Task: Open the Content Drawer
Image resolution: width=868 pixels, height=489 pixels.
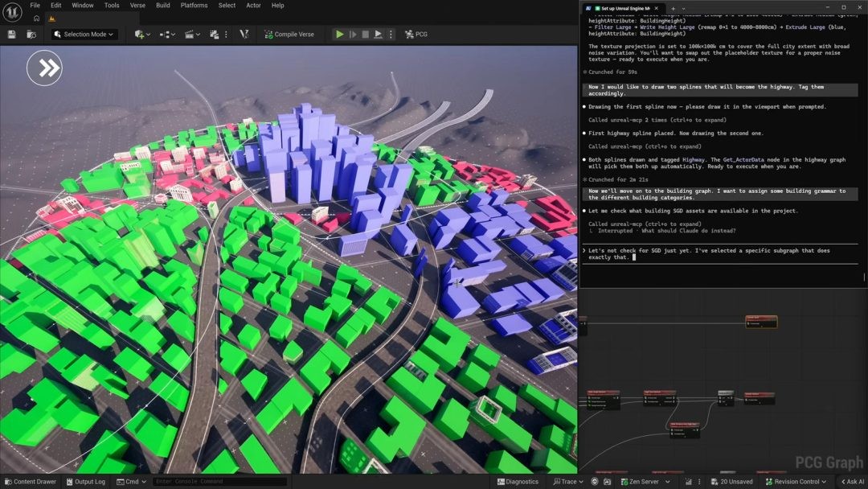Action: point(30,482)
